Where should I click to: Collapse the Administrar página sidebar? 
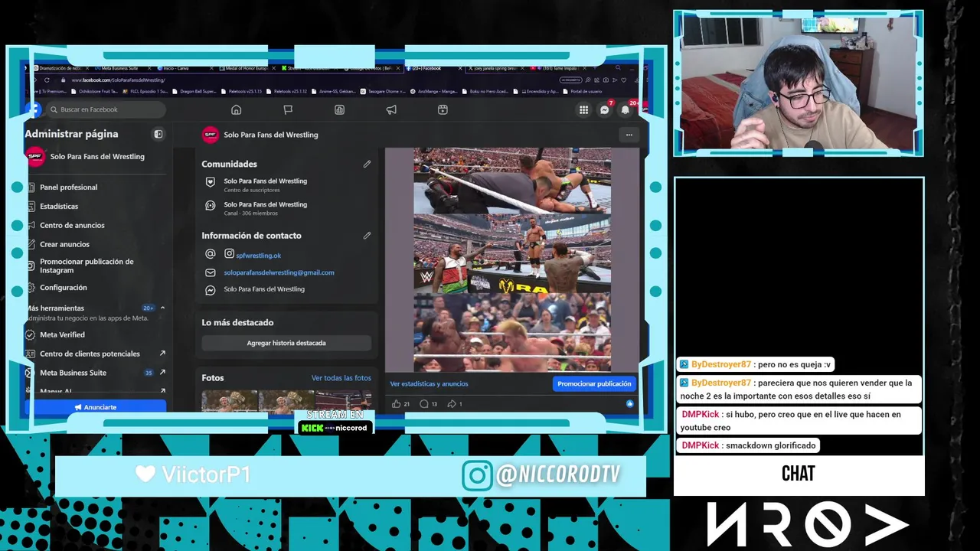coord(158,134)
